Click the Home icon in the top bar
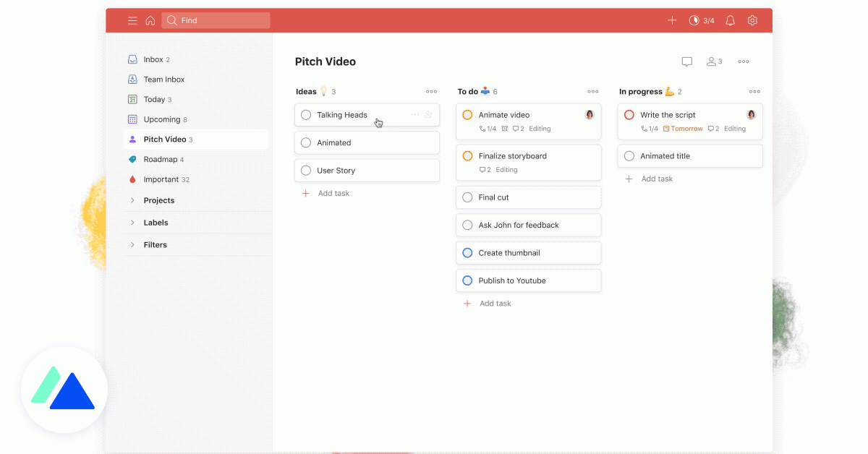 150,20
